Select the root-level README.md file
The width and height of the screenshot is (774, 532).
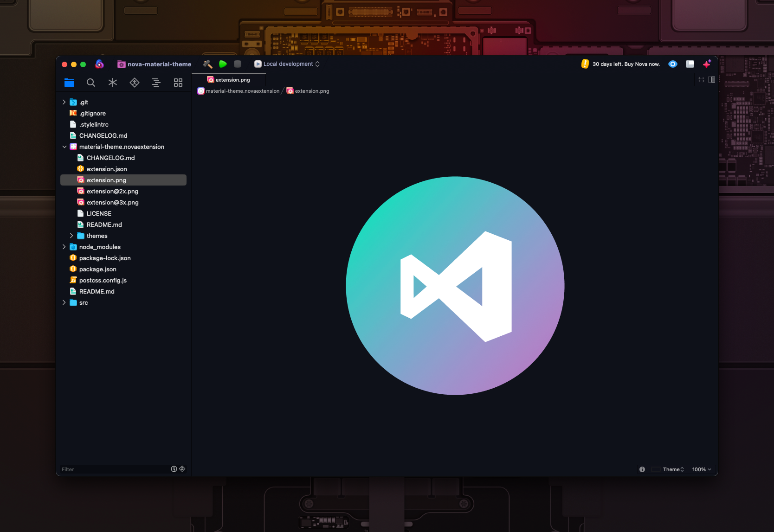click(x=123, y=291)
